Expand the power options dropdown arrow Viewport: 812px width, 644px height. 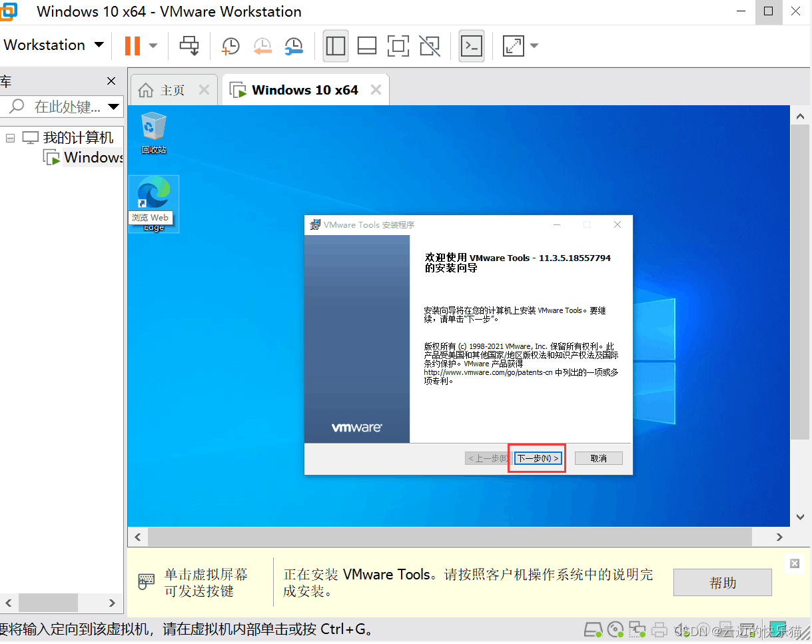pos(153,45)
